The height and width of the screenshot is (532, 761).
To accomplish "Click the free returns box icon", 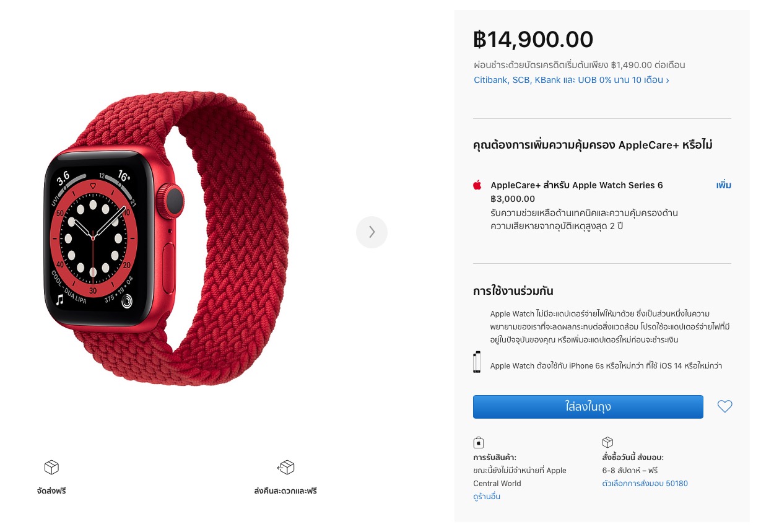I will (285, 467).
